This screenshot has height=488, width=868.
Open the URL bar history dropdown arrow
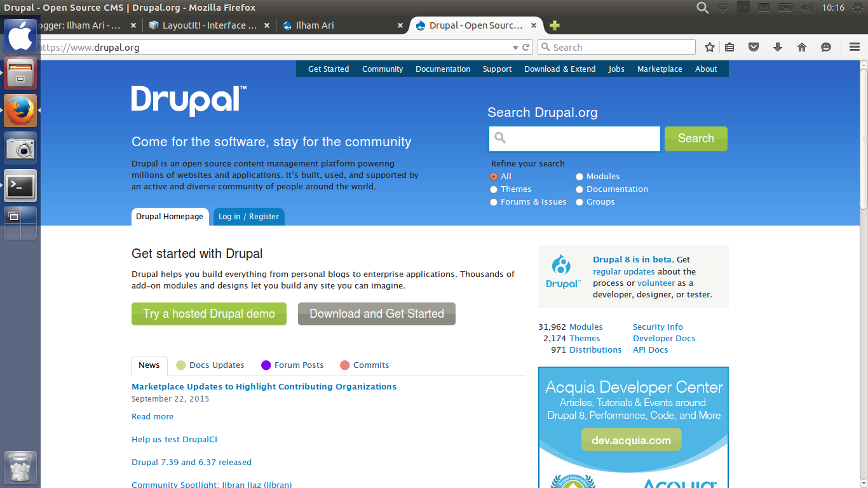pyautogui.click(x=516, y=48)
